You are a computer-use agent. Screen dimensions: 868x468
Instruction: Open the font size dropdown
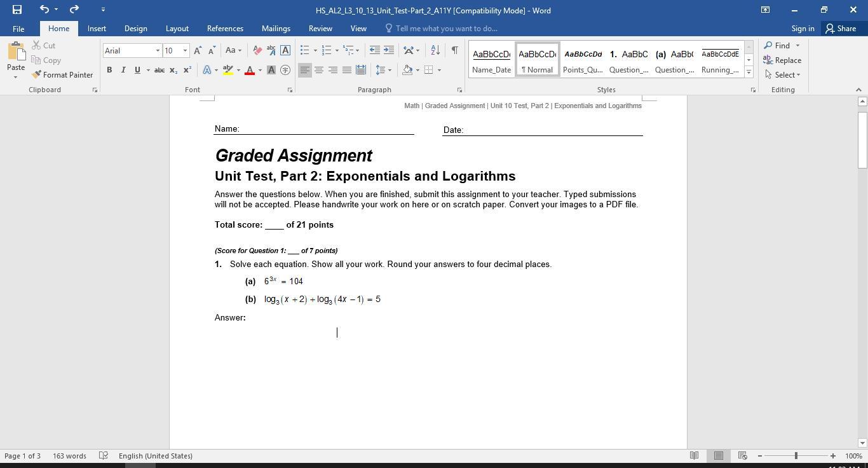pos(185,51)
